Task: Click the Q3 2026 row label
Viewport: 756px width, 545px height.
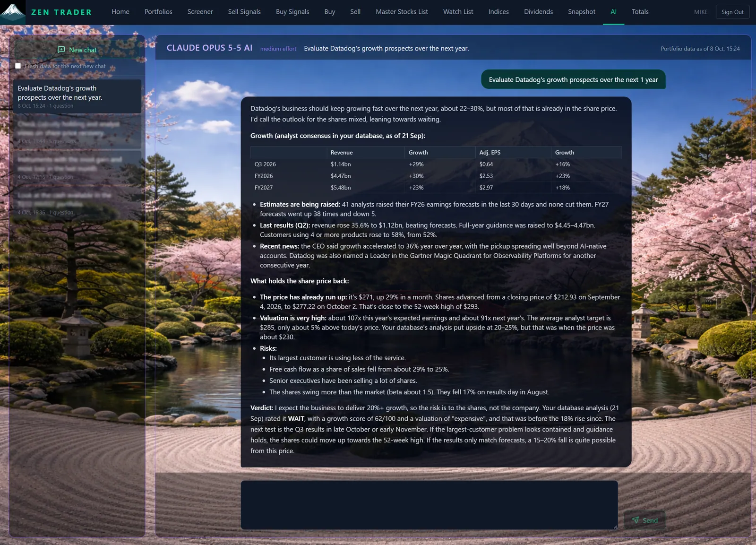Action: point(265,164)
